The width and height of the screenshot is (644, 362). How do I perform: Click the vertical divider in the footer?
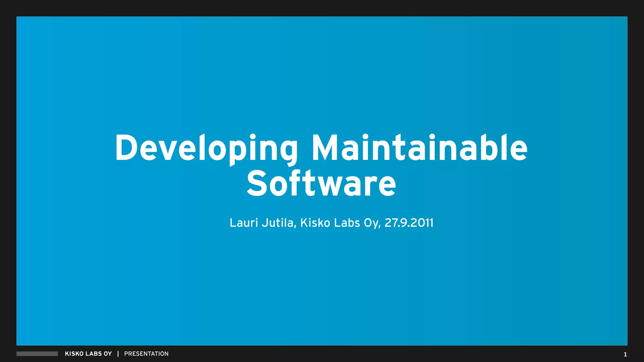click(118, 354)
